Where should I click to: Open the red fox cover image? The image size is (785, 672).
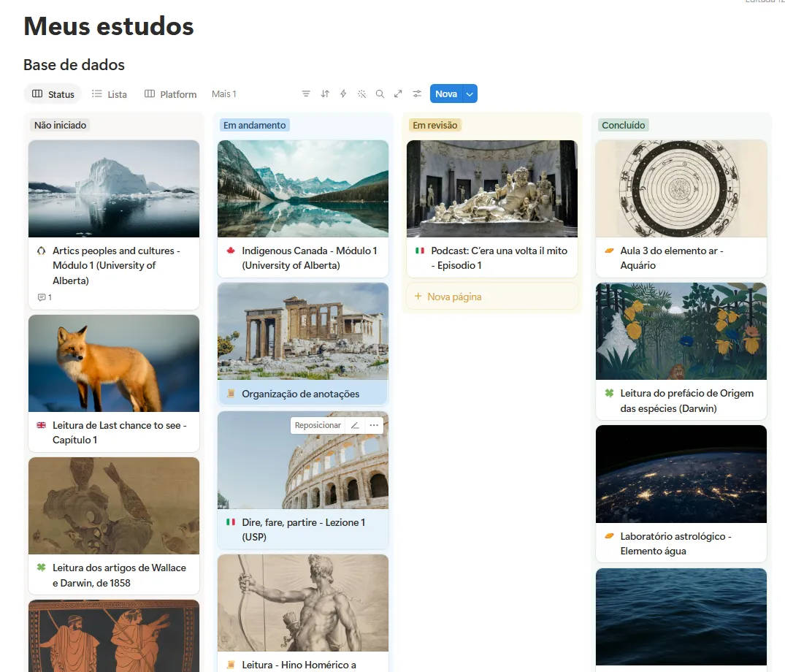pyautogui.click(x=114, y=364)
